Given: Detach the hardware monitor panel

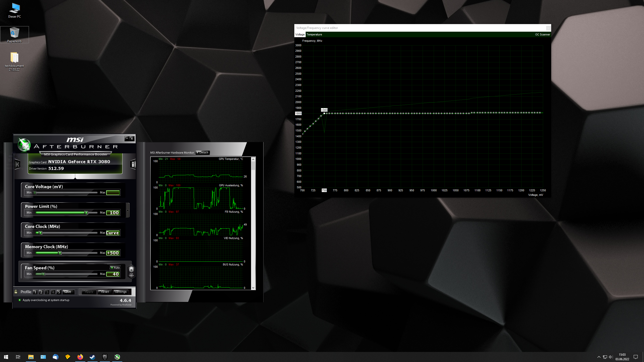Looking at the screenshot, I should (203, 153).
